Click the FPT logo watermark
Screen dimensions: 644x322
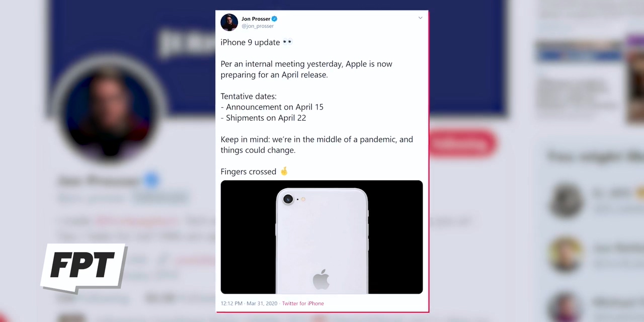click(84, 268)
